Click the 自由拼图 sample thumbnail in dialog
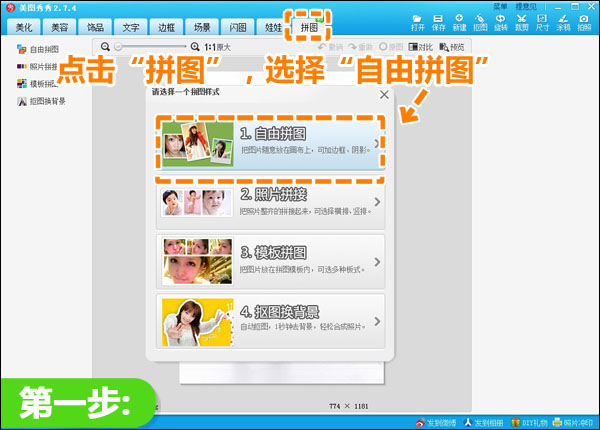 point(197,143)
